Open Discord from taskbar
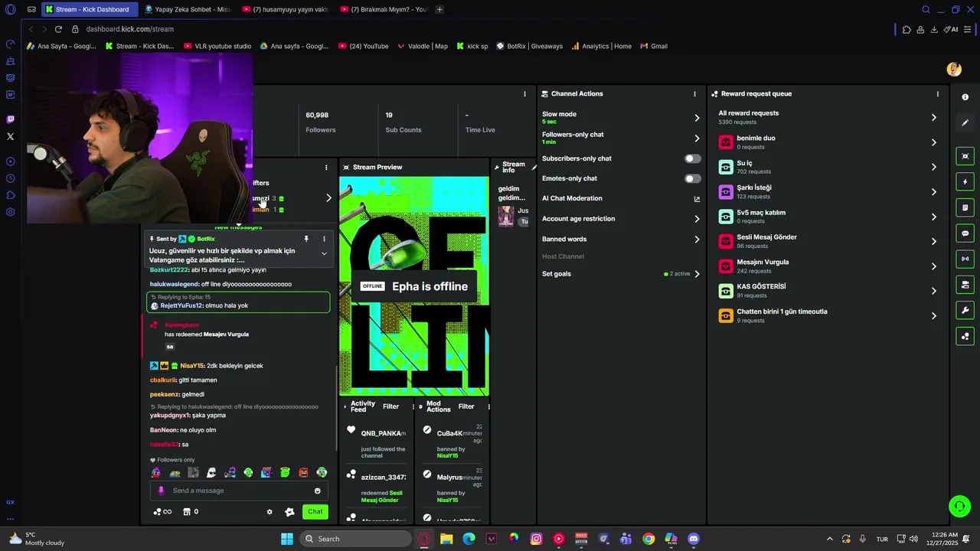 (x=694, y=539)
